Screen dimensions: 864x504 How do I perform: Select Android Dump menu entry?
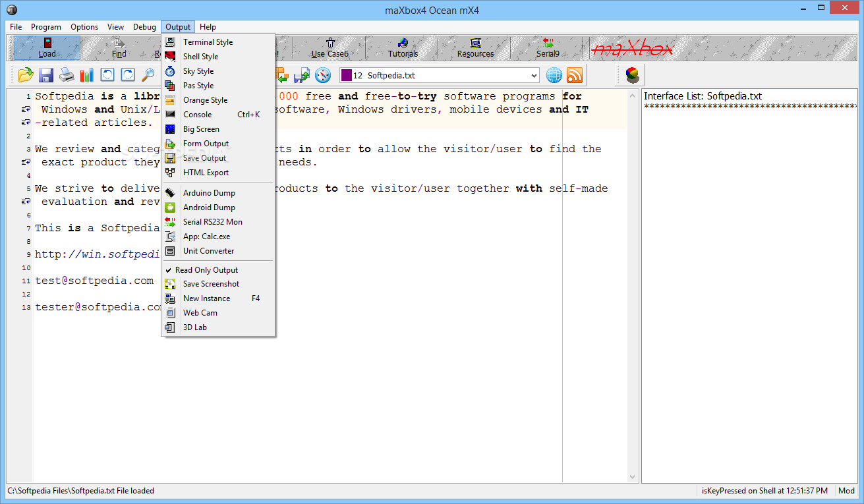tap(219, 208)
